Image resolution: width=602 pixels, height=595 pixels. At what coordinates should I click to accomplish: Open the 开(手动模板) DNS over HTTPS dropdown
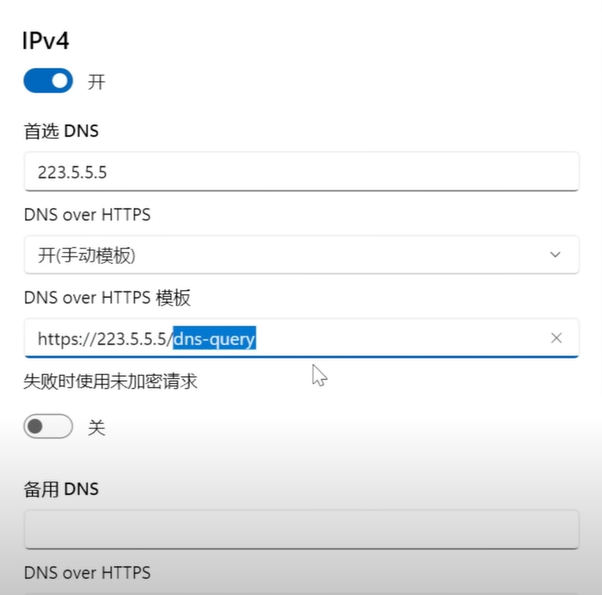[301, 255]
